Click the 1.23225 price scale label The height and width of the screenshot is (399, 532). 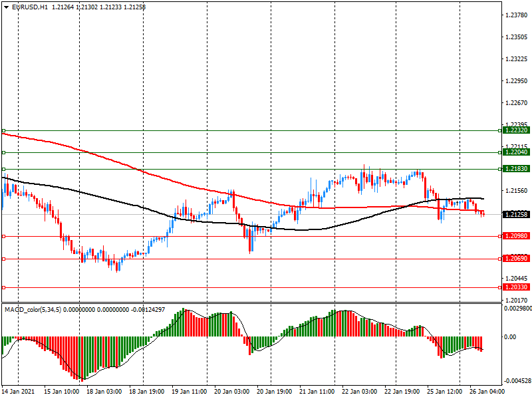(517, 59)
